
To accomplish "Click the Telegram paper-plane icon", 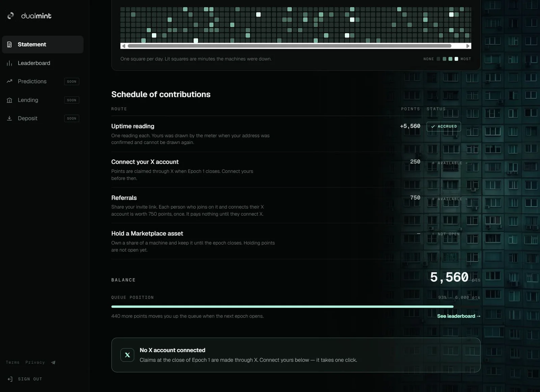I will click(x=53, y=362).
